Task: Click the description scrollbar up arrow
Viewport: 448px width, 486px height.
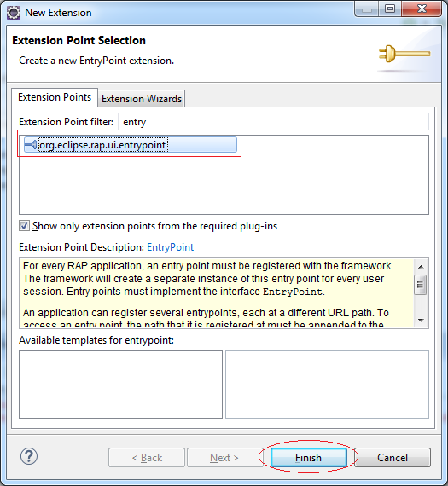Action: 421,267
